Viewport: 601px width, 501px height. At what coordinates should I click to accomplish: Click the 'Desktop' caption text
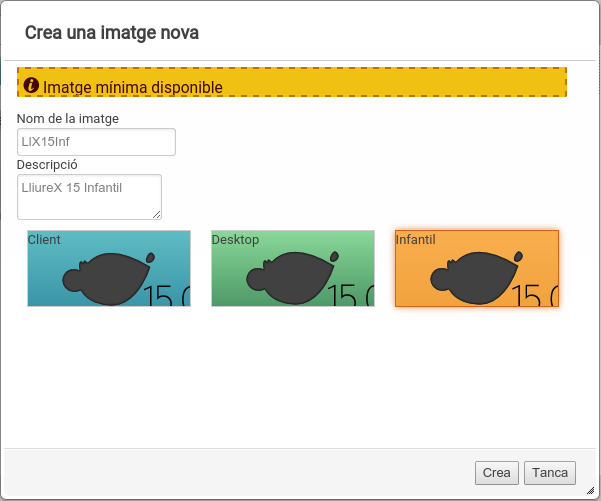(235, 240)
